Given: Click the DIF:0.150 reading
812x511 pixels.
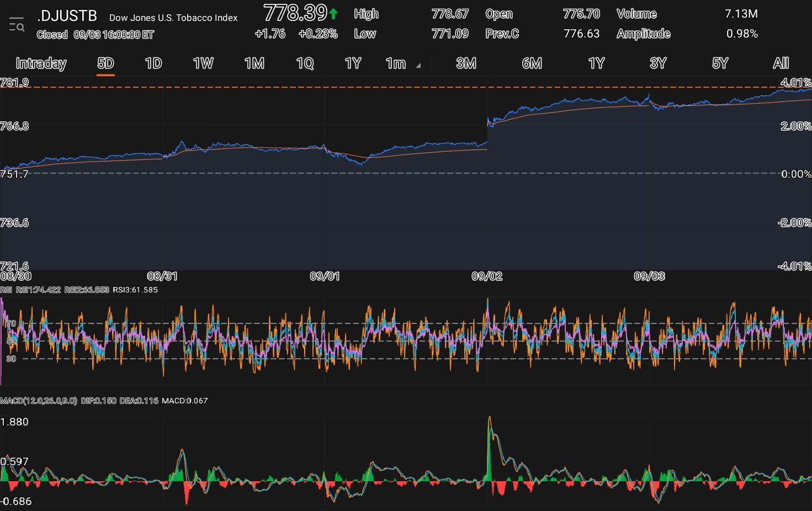Looking at the screenshot, I should pyautogui.click(x=98, y=401).
